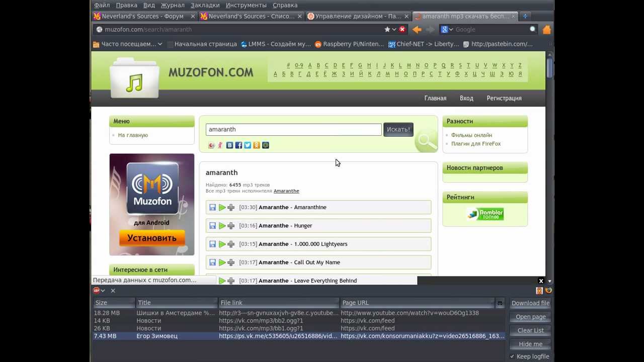Open the Регистрация link
This screenshot has height=362, width=644.
(x=504, y=99)
